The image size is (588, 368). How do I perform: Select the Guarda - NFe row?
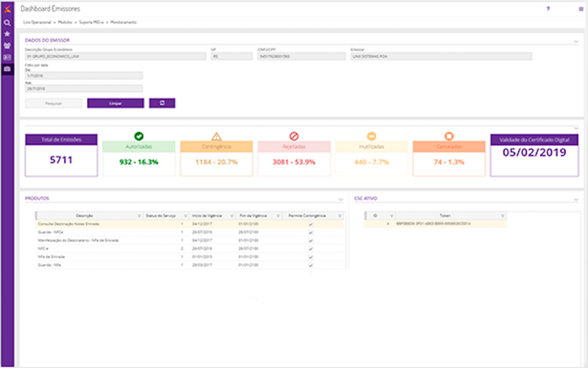pyautogui.click(x=189, y=265)
